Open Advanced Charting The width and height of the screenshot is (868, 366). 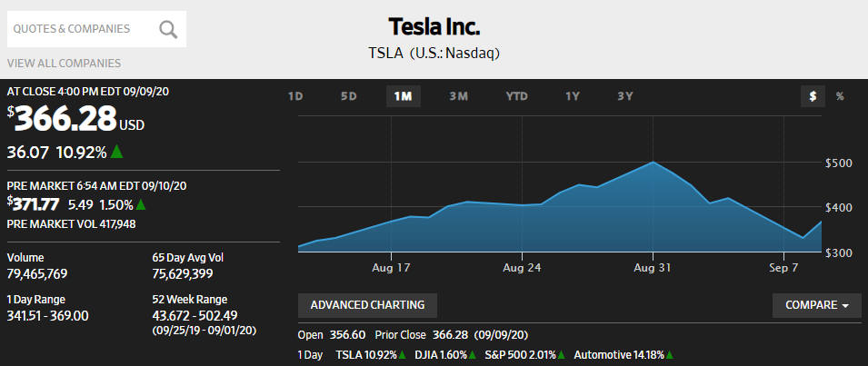[x=367, y=305]
